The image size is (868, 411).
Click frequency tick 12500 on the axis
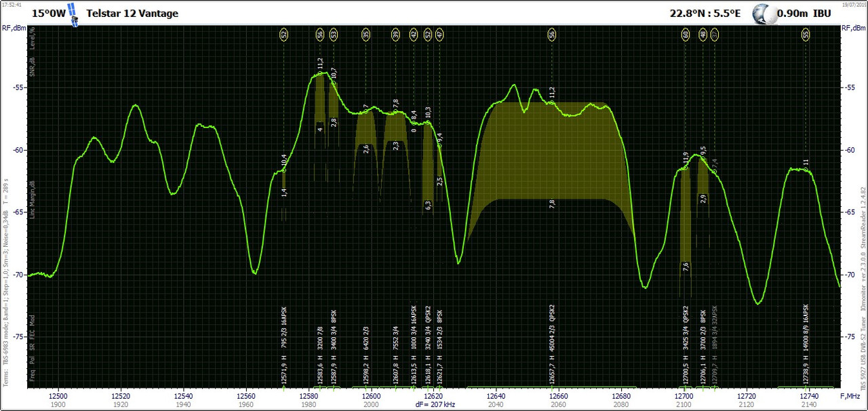[58, 395]
